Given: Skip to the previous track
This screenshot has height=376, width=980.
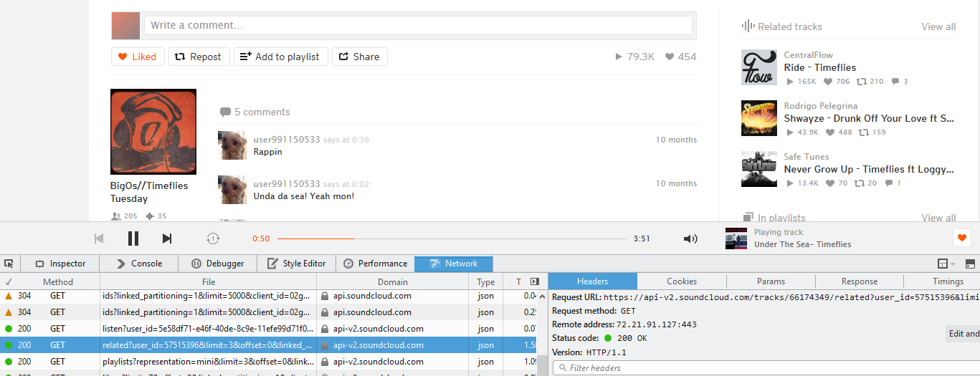Looking at the screenshot, I should [99, 238].
